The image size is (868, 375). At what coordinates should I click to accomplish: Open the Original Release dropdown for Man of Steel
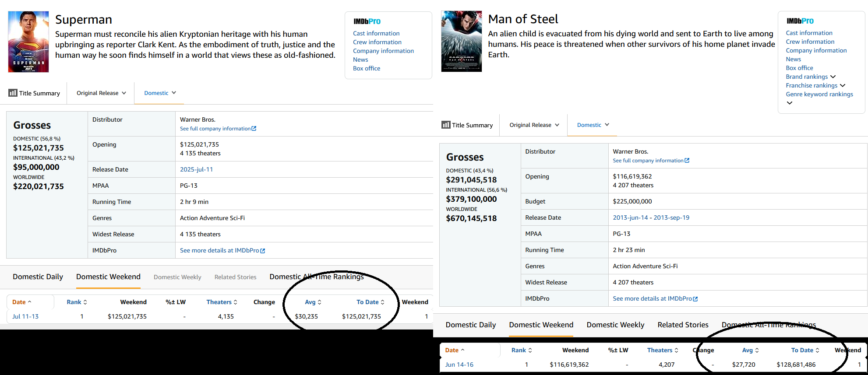click(534, 125)
